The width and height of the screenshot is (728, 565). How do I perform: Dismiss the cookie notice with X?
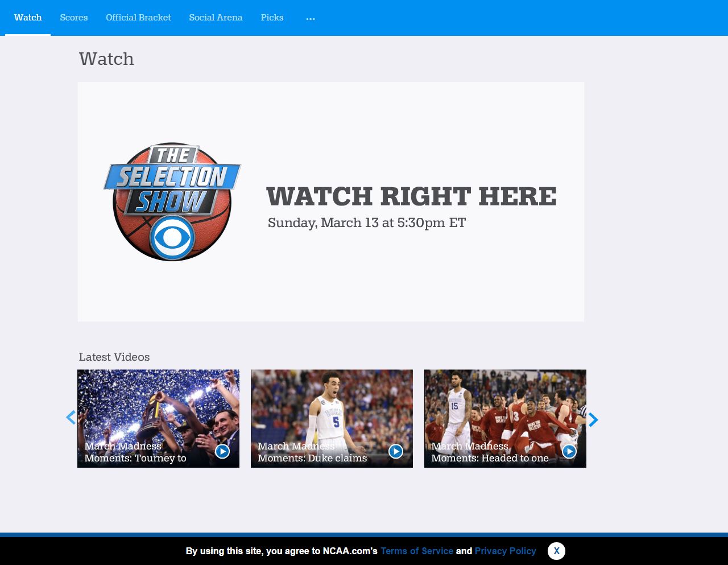pos(556,551)
